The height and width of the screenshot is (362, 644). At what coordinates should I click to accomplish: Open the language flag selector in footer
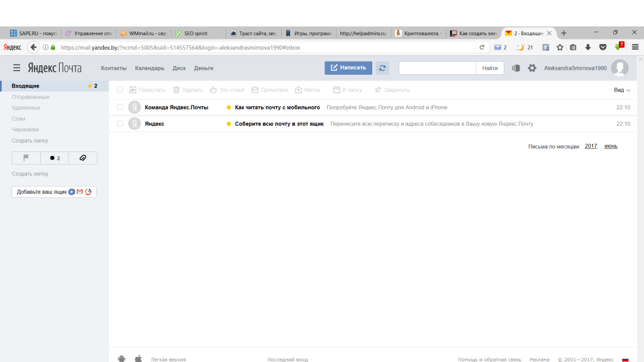click(625, 359)
